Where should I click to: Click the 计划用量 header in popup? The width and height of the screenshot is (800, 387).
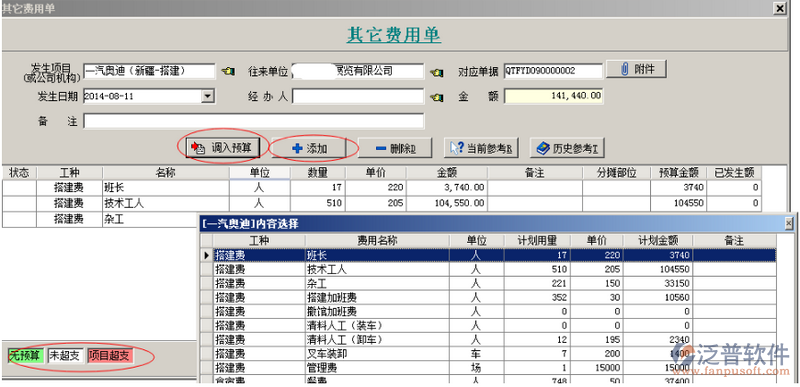coord(538,241)
